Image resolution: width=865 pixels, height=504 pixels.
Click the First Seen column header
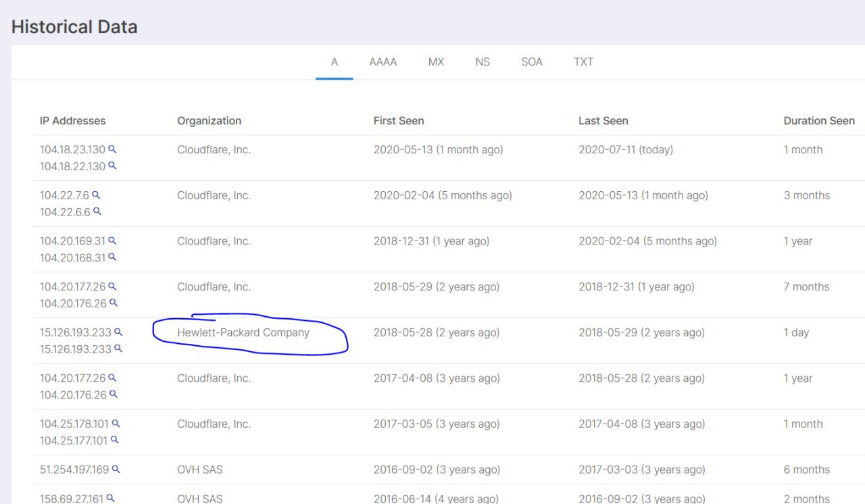coord(399,121)
